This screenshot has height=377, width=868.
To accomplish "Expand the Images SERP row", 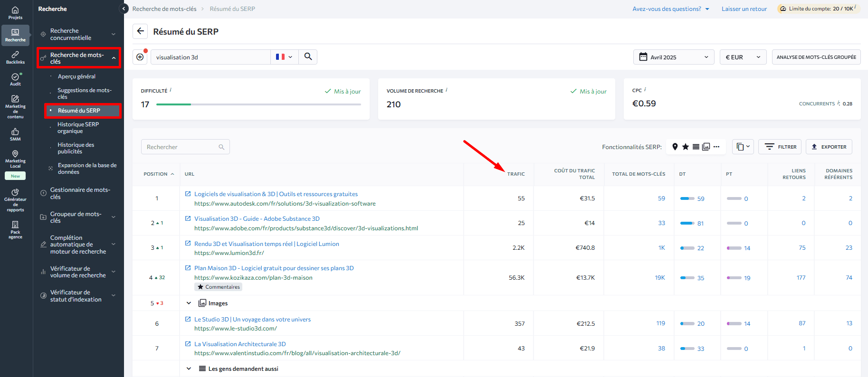I will (x=189, y=303).
